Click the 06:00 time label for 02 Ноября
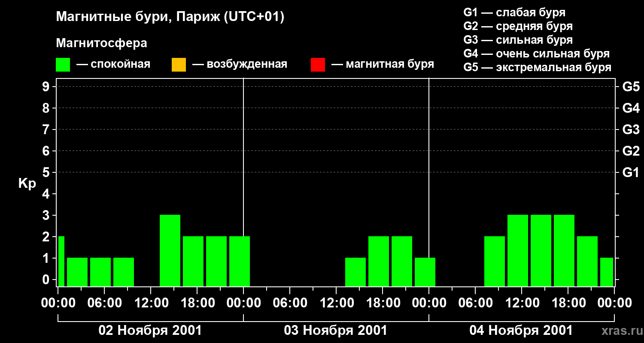 coord(104,303)
